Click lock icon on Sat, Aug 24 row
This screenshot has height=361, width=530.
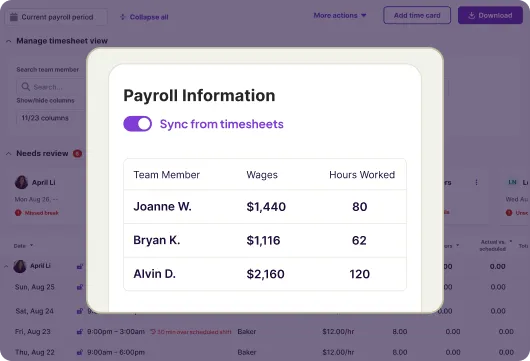pyautogui.click(x=80, y=311)
